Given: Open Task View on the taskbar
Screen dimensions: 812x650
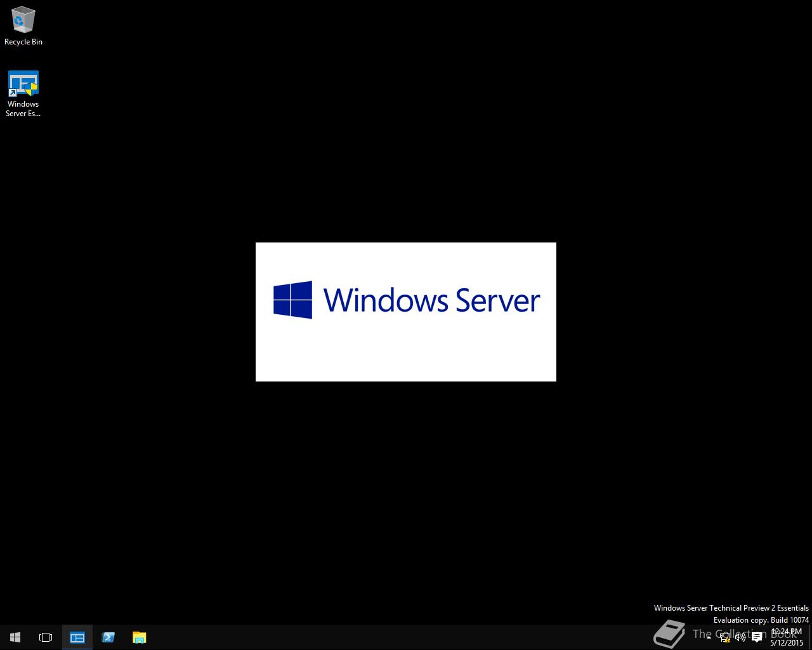Looking at the screenshot, I should click(x=46, y=637).
